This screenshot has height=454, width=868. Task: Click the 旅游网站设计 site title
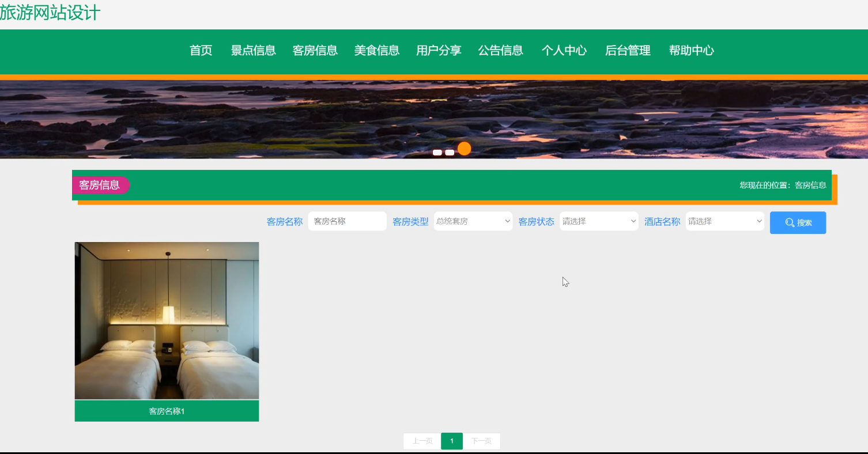tap(50, 13)
